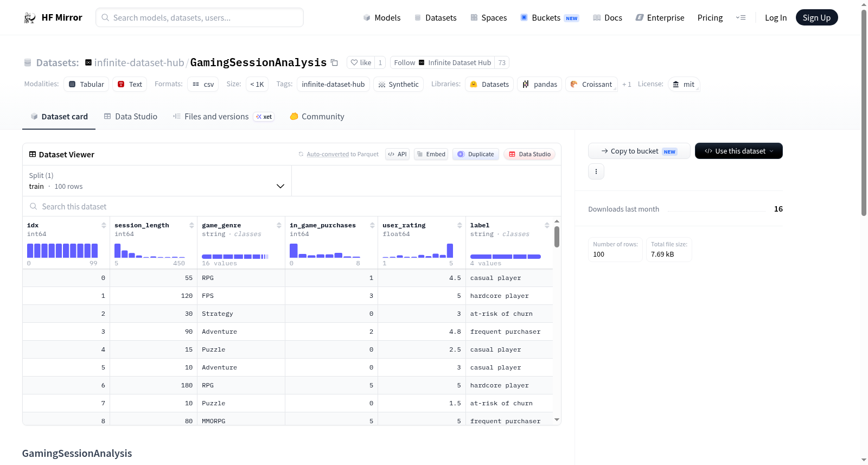
Task: Toggle sort on idx column
Action: [104, 225]
